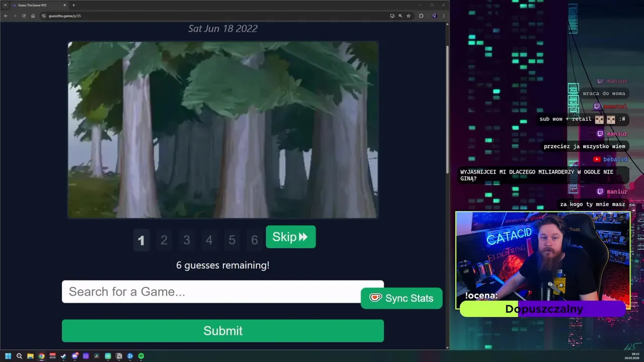Select screenshot number 1
This screenshot has width=644, height=362.
[x=141, y=240]
